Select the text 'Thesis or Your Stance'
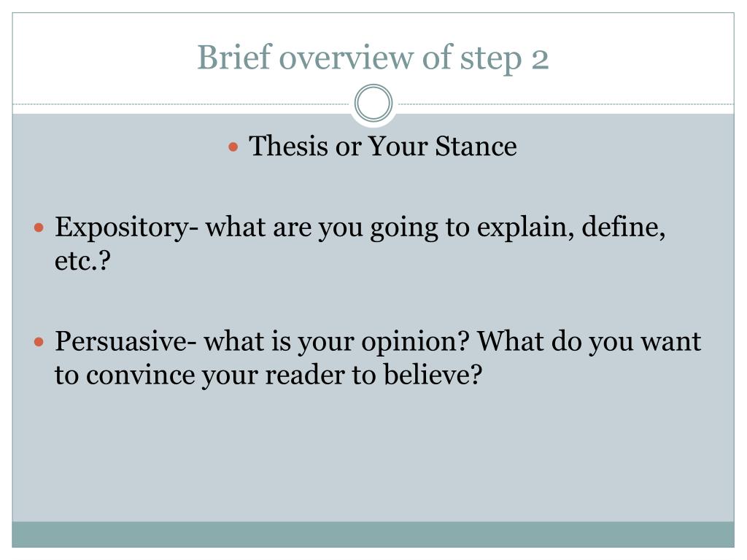 pyautogui.click(x=382, y=146)
